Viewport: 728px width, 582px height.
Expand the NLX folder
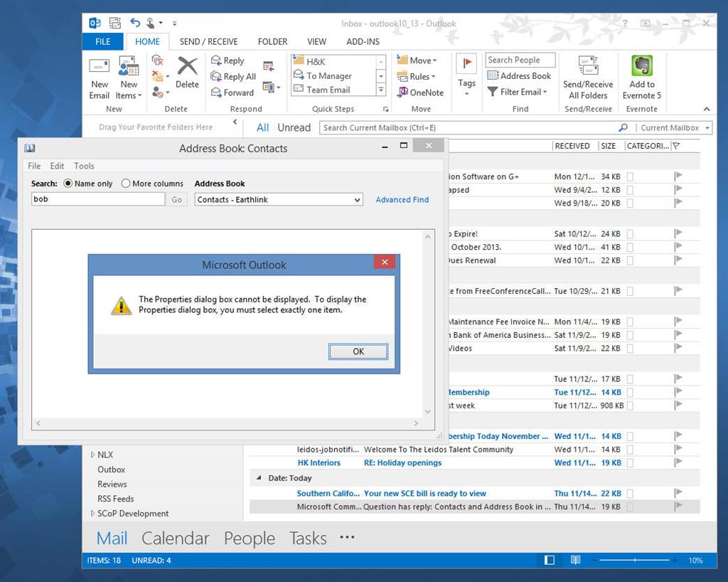[93, 455]
